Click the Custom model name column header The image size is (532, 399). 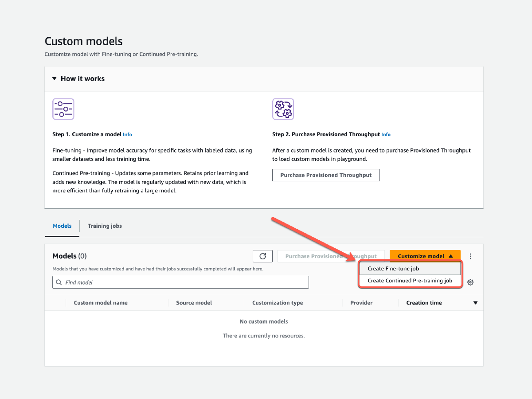[x=101, y=303]
